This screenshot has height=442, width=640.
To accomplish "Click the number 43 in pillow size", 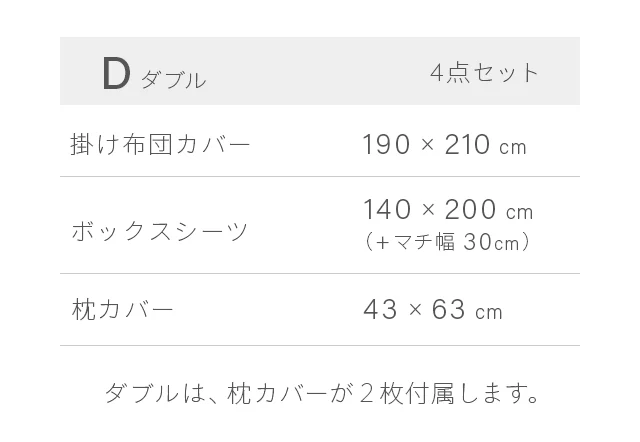I will coord(380,310).
